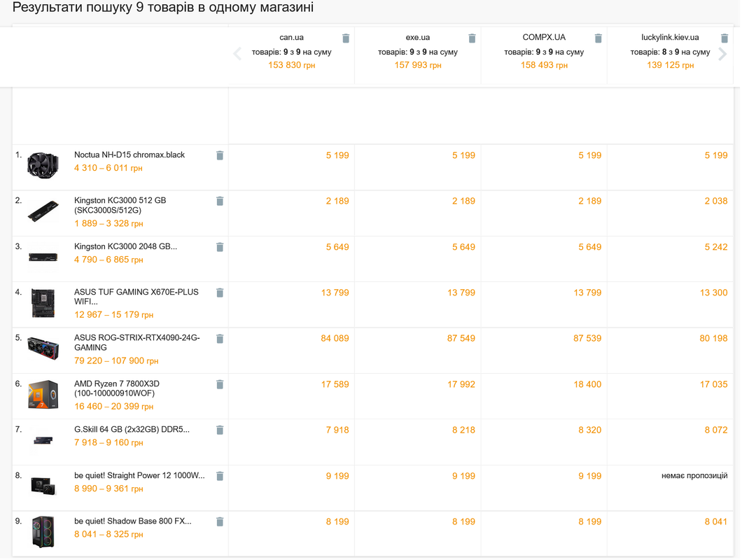The height and width of the screenshot is (560, 742).
Task: Open be quiet! Straight Power 12 1000W page
Action: pos(139,476)
